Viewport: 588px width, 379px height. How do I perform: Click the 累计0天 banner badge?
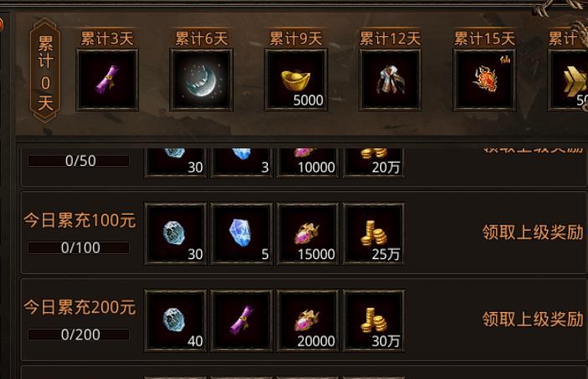click(x=45, y=71)
